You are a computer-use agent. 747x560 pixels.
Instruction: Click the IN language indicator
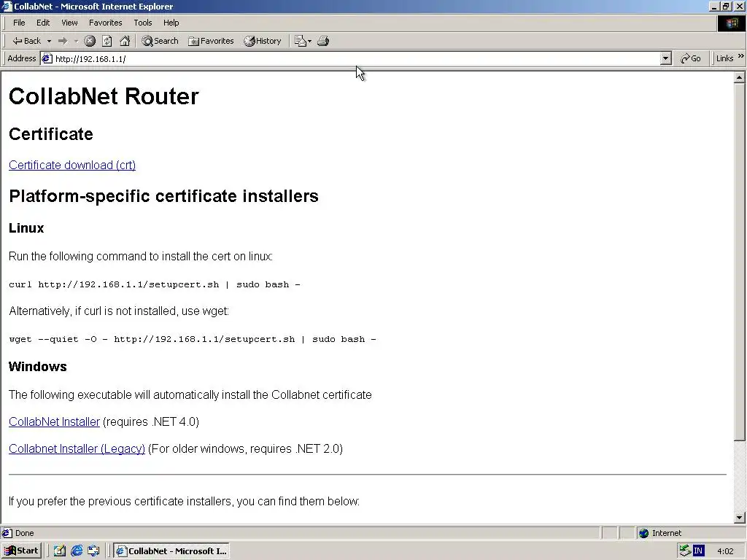(698, 551)
